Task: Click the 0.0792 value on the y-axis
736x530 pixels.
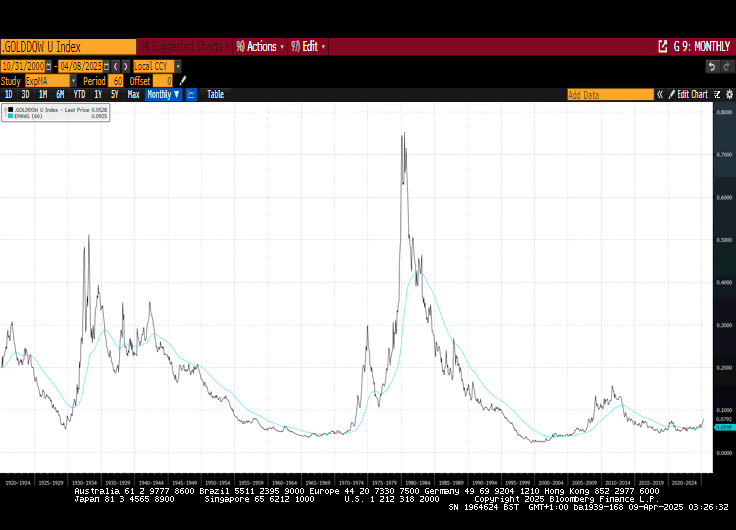Action: point(724,419)
